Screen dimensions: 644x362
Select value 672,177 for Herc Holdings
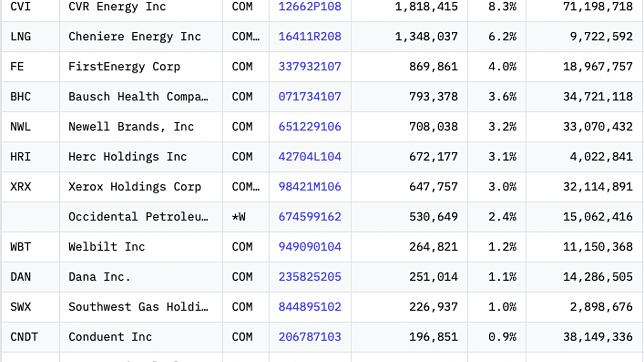(433, 156)
